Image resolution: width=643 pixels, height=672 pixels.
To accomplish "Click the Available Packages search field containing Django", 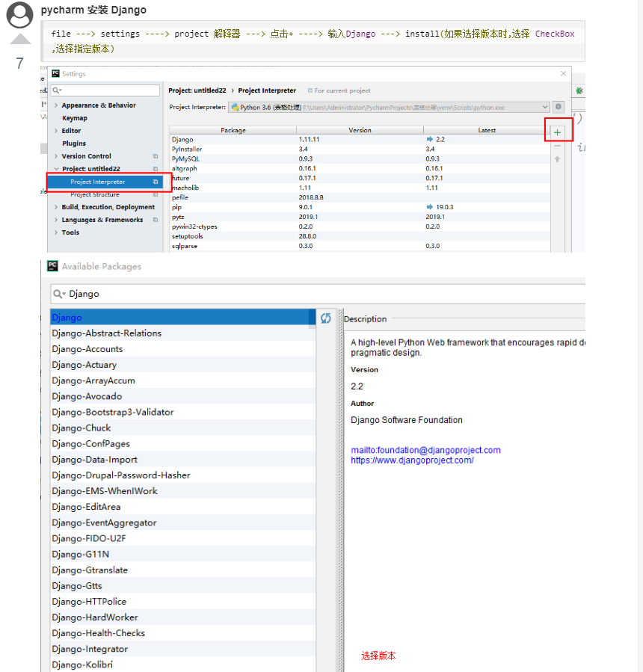I will [x=317, y=294].
